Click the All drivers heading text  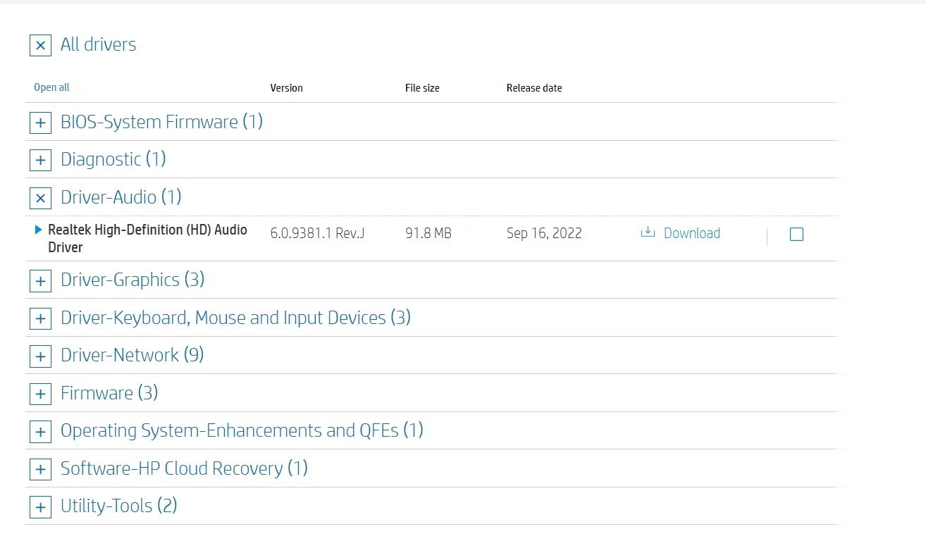click(98, 44)
